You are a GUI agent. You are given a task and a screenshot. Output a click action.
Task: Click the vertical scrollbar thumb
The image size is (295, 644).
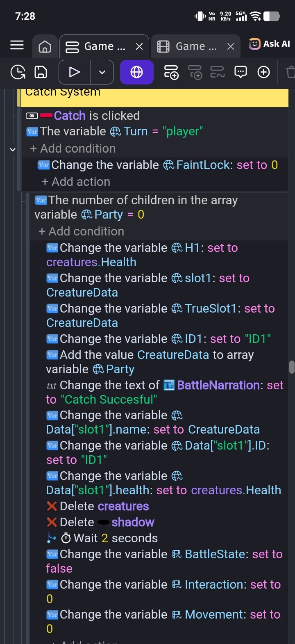292,367
